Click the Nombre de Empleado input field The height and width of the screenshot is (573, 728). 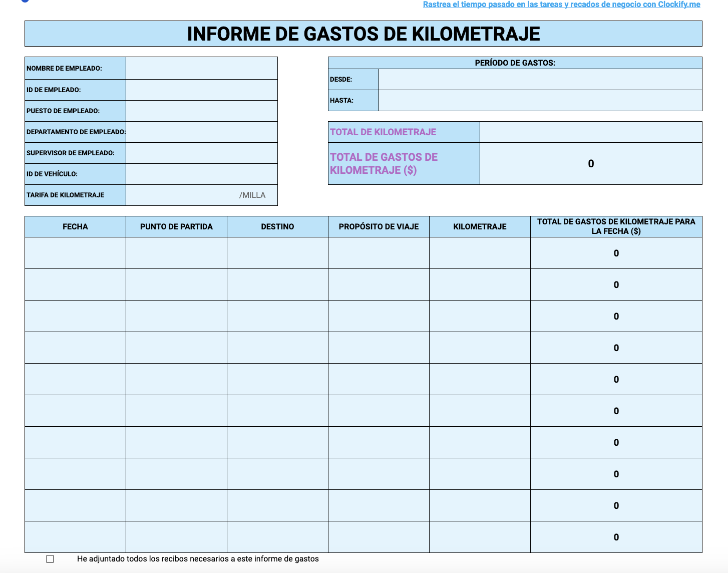pyautogui.click(x=202, y=68)
